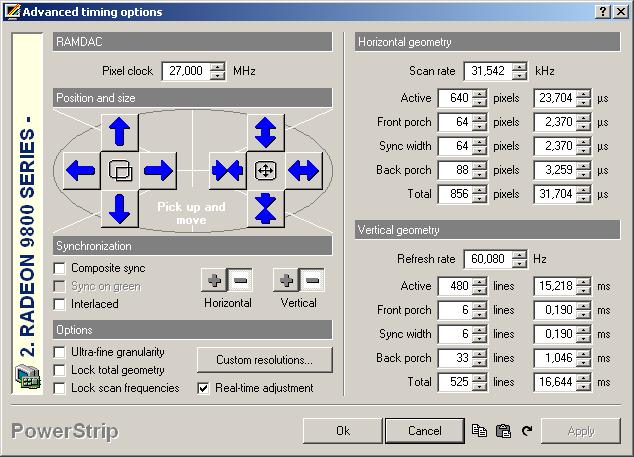This screenshot has height=457, width=634.
Task: Adjust vertical Total lines spinner
Action: point(480,382)
